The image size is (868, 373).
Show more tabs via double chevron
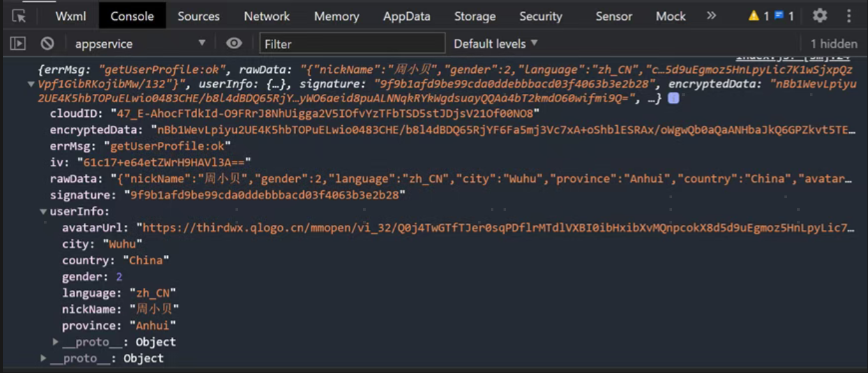[x=711, y=16]
